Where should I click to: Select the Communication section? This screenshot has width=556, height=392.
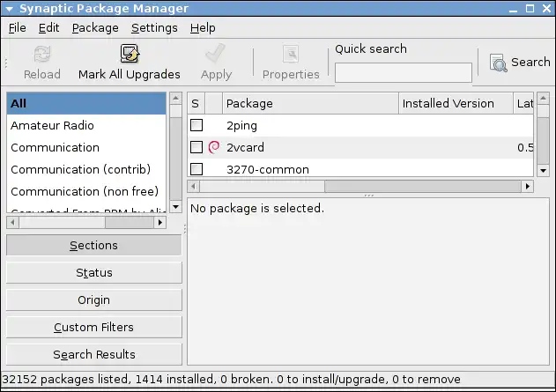pyautogui.click(x=86, y=147)
